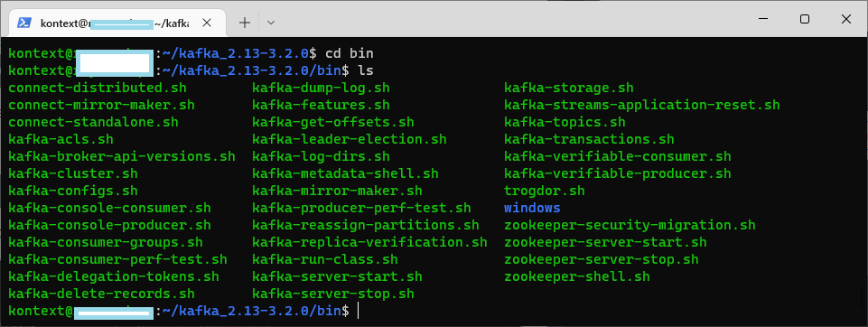Click the 'cd bin' command on first line
The height and width of the screenshot is (327, 868).
(350, 53)
